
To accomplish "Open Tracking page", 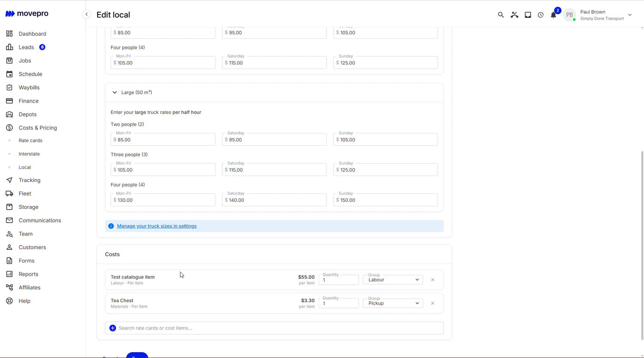I will point(29,180).
